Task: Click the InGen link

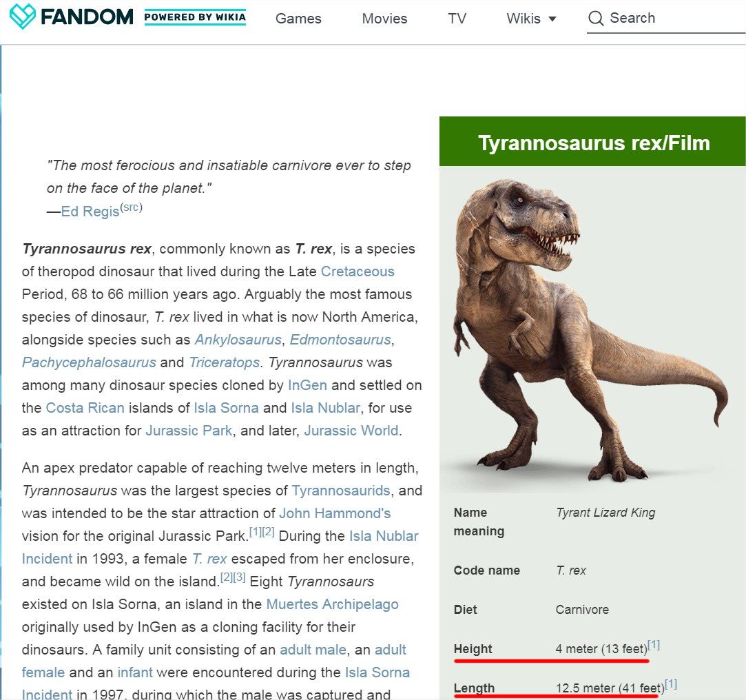Action: coord(307,385)
